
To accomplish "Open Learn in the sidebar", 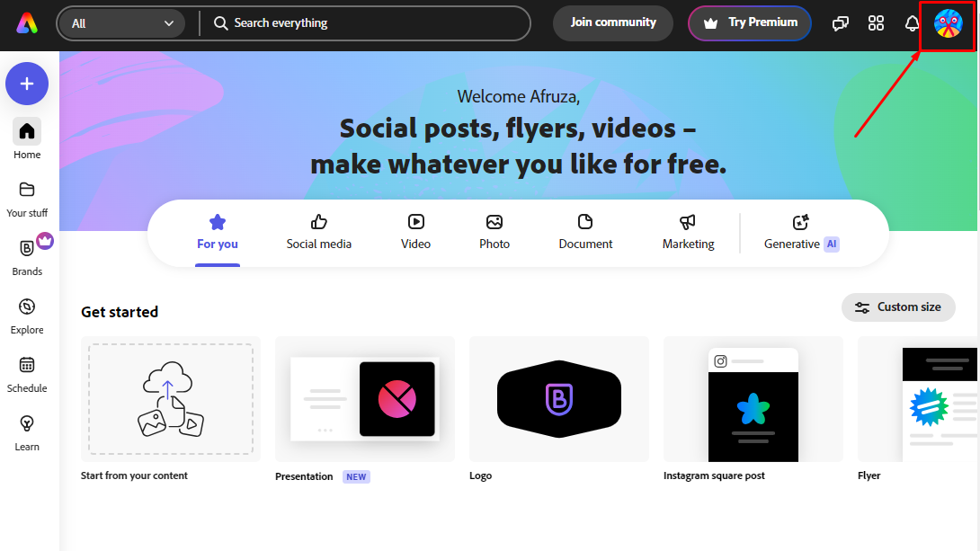I will tap(27, 433).
